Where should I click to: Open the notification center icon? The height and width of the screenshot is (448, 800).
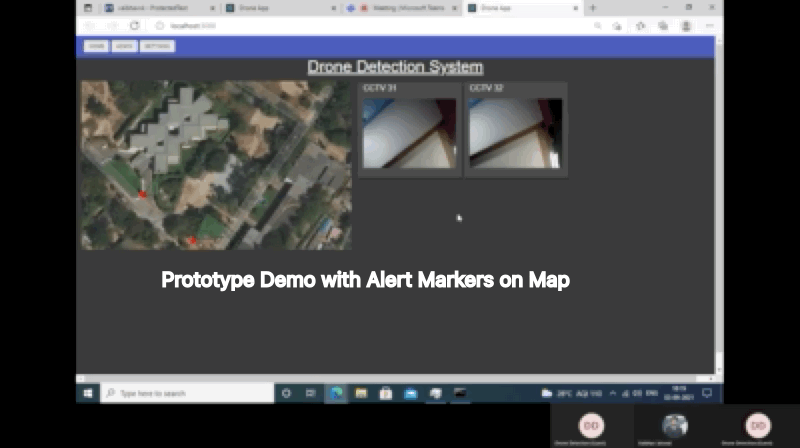click(707, 393)
